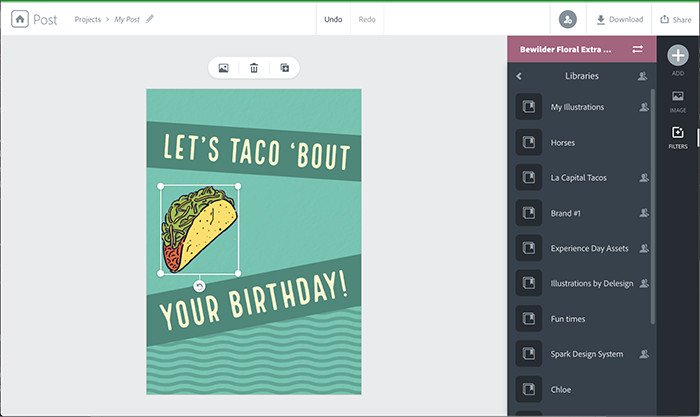Click the libraries panel scrollbar
The height and width of the screenshot is (417, 700).
[x=653, y=206]
